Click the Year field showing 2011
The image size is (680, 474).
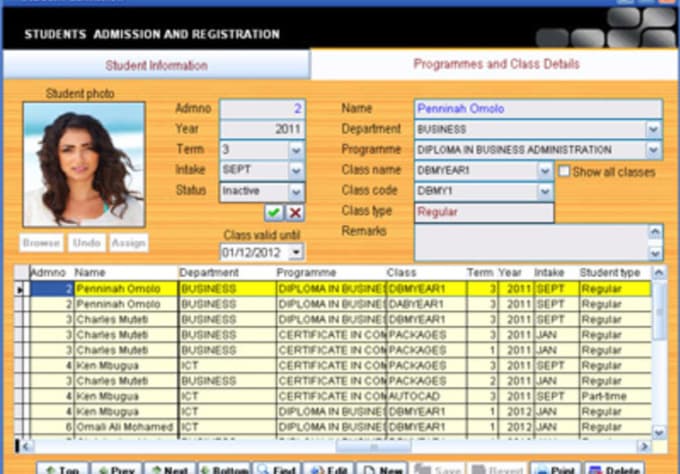pos(262,129)
